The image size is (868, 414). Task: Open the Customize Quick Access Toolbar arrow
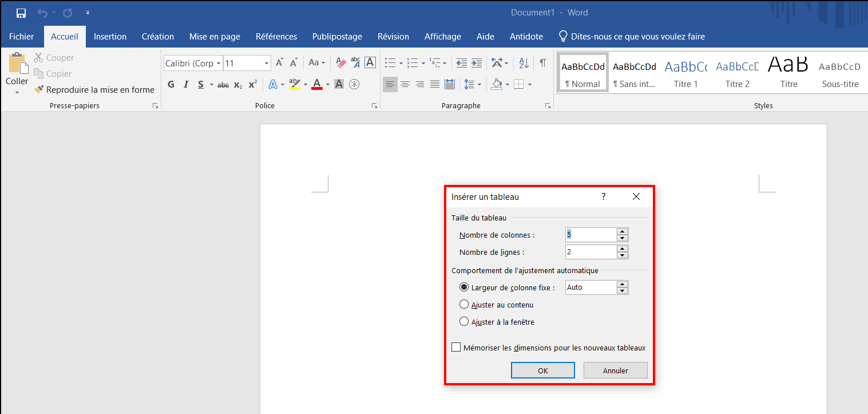click(x=88, y=13)
